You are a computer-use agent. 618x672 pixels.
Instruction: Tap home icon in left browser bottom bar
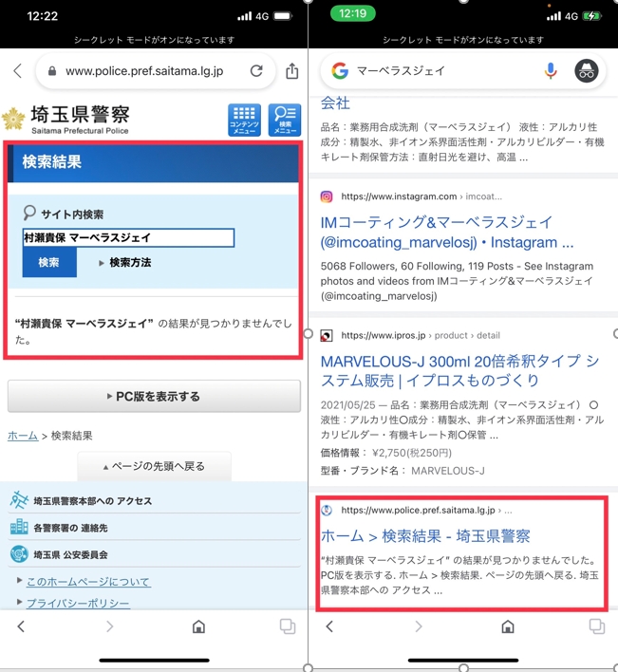click(198, 626)
